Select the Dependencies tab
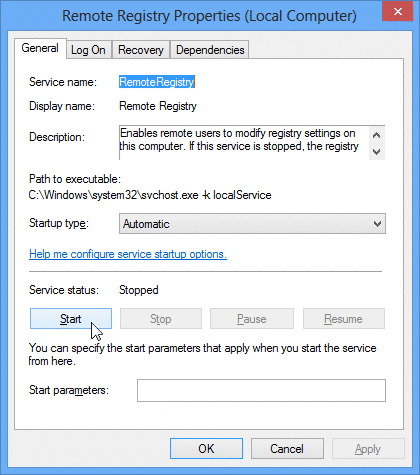Viewport: 420px width, 475px height. point(210,50)
